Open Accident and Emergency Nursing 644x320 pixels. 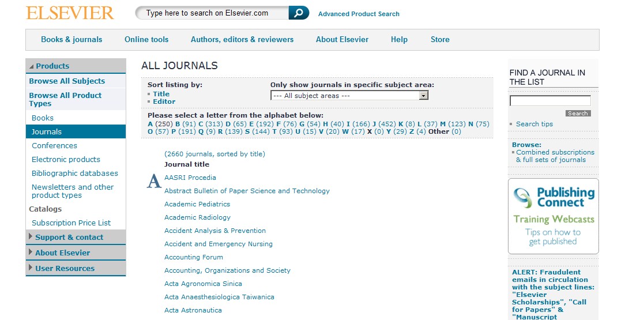click(219, 244)
